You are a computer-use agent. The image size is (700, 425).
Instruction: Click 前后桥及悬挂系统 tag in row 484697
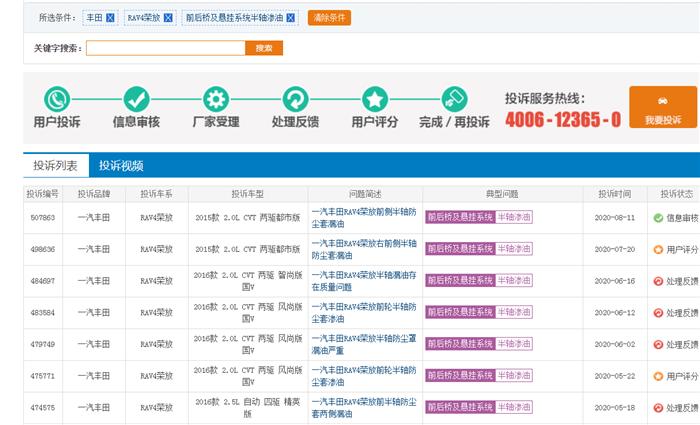tap(460, 281)
